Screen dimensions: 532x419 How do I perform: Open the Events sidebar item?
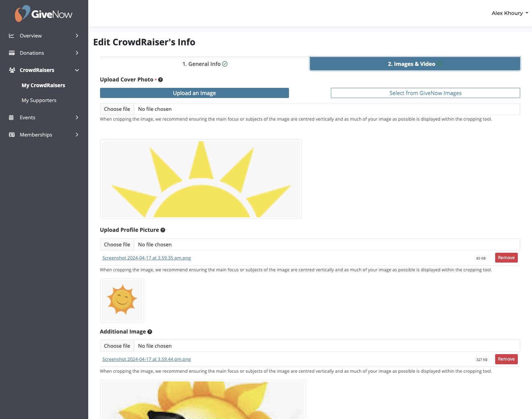44,117
